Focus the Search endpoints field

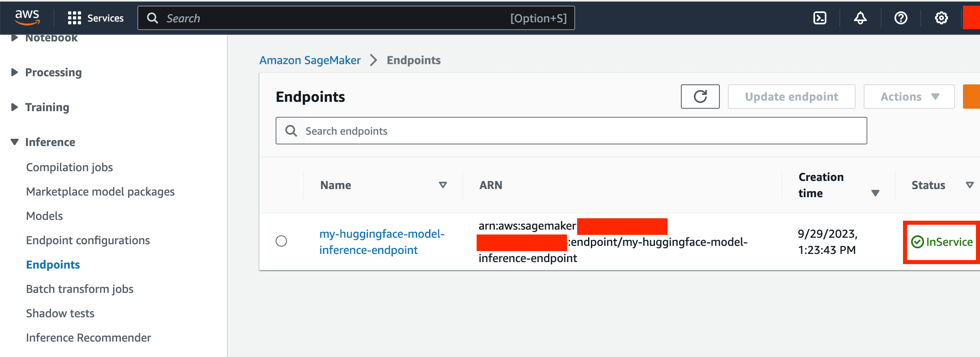pos(571,131)
